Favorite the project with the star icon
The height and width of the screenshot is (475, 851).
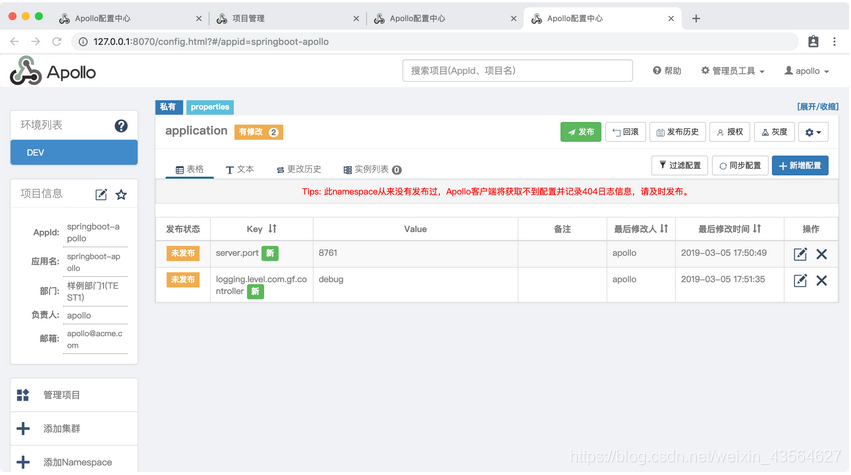click(x=122, y=194)
